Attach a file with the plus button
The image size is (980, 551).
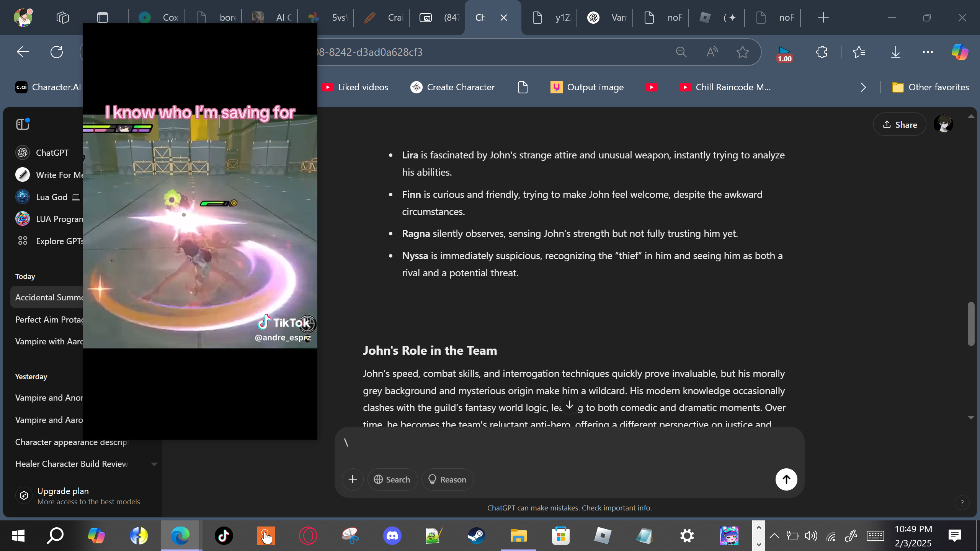[x=353, y=479]
